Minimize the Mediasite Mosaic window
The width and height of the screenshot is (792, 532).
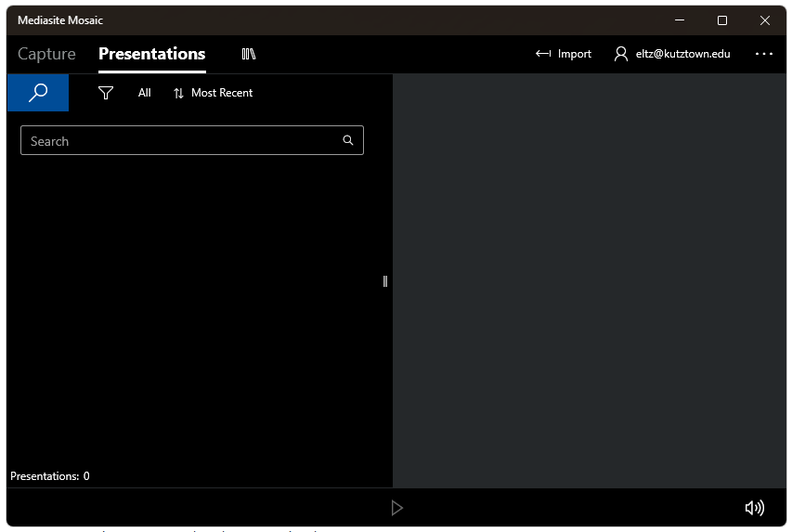click(680, 20)
